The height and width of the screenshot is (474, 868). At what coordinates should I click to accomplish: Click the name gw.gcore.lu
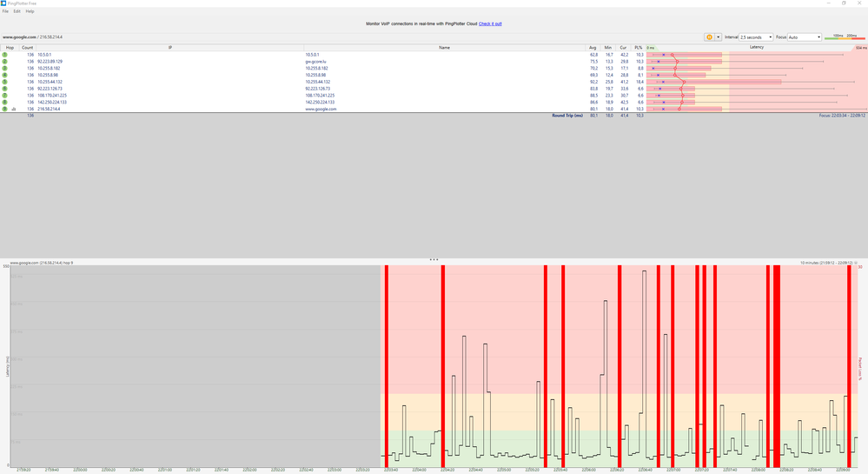(315, 62)
